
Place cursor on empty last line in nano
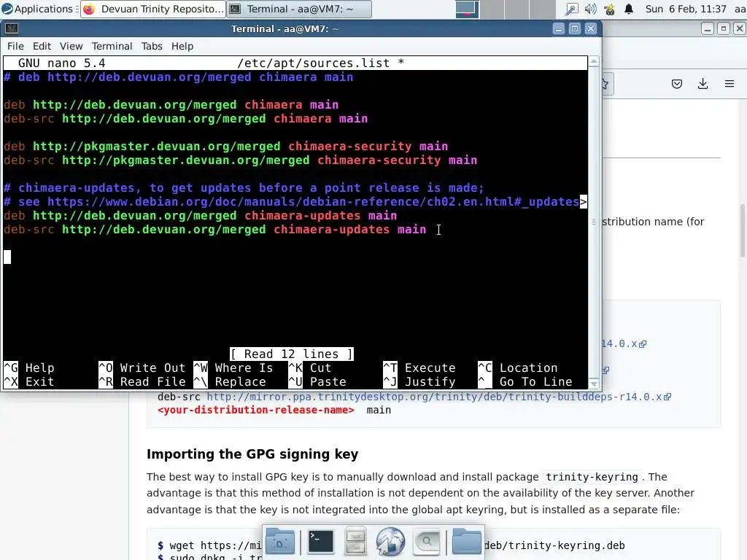click(x=7, y=257)
